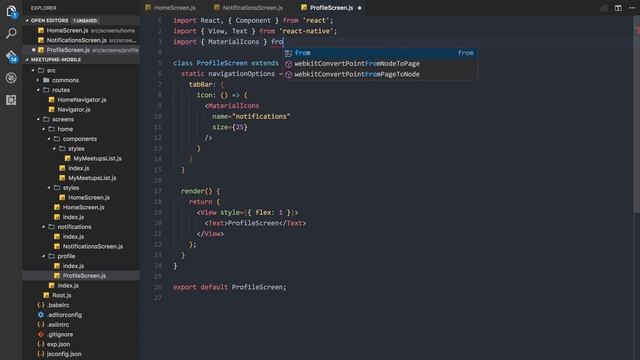Choose webkitConvertPointFromNodeToPage suggestion

pyautogui.click(x=380, y=63)
